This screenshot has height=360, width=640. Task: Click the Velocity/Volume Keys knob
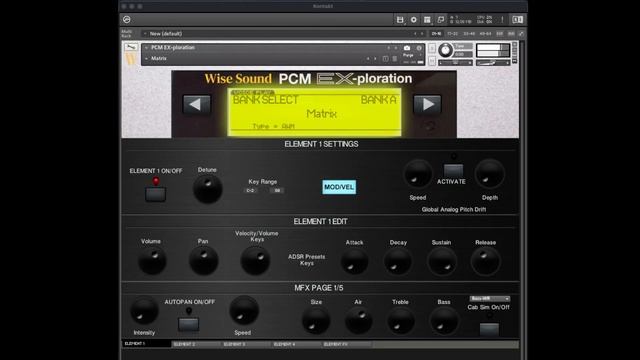tap(256, 260)
